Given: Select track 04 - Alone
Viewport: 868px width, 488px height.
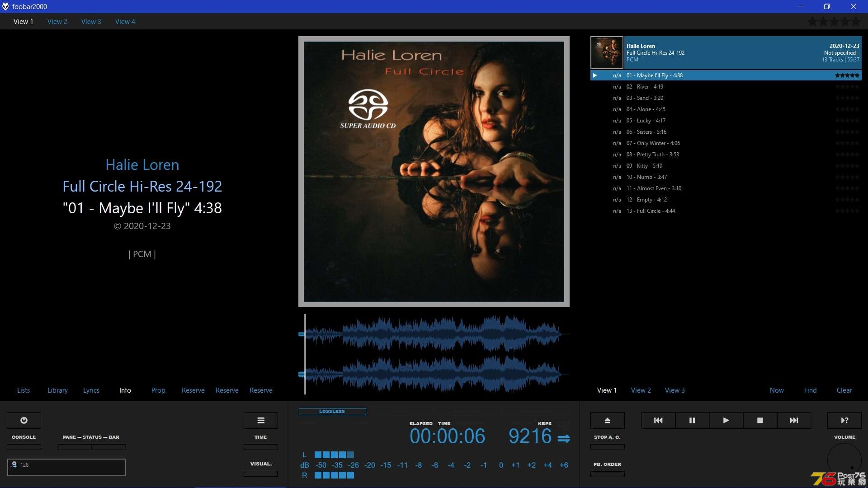Looking at the screenshot, I should pyautogui.click(x=726, y=109).
